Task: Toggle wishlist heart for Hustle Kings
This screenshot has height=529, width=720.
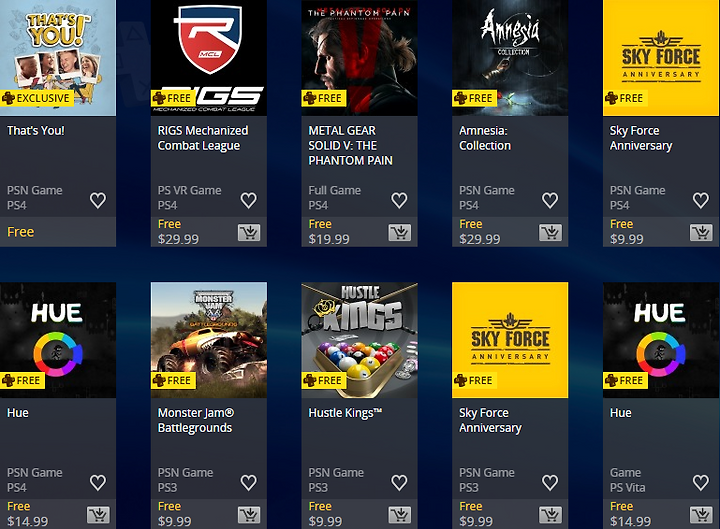Action: tap(399, 483)
